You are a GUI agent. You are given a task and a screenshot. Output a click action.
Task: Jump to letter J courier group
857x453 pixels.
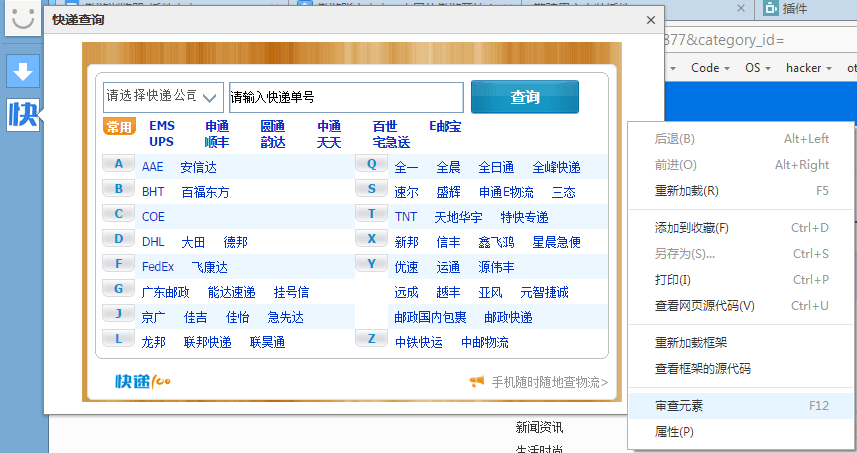click(119, 314)
